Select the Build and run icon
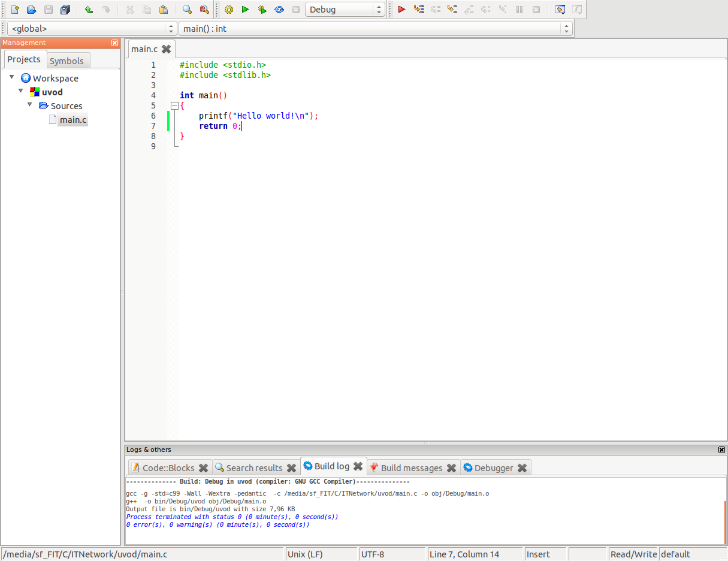The height and width of the screenshot is (561, 728). 262,9
